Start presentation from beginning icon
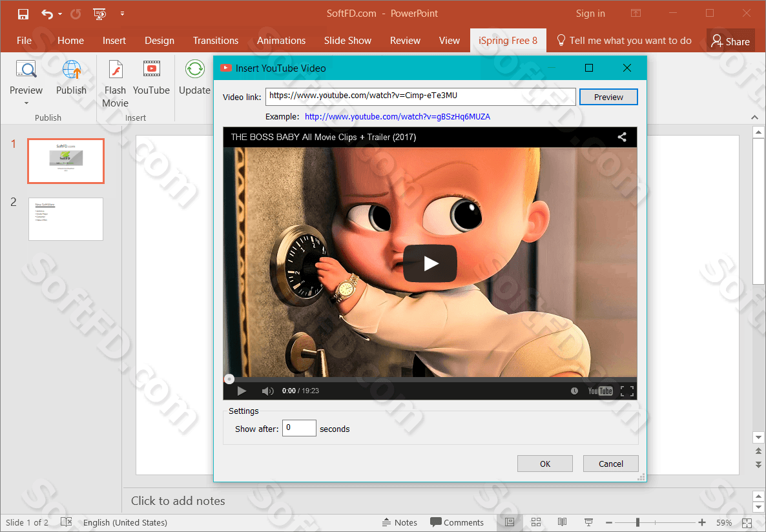 point(99,14)
